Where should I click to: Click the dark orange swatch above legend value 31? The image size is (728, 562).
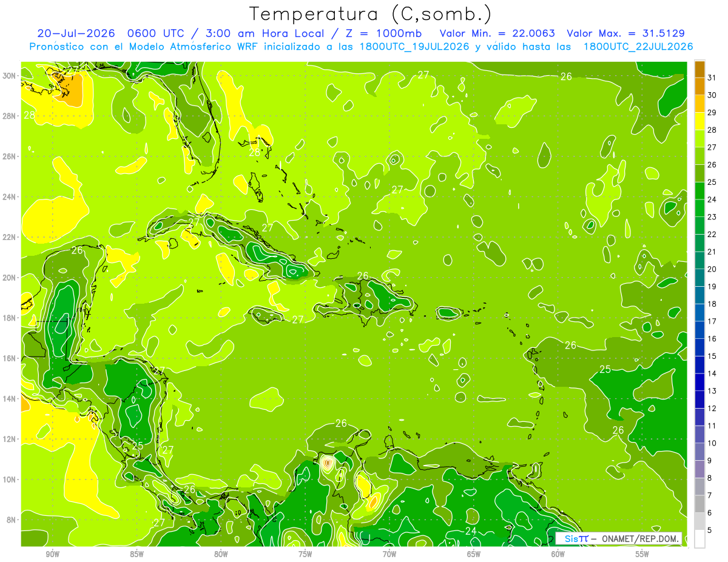pos(699,69)
